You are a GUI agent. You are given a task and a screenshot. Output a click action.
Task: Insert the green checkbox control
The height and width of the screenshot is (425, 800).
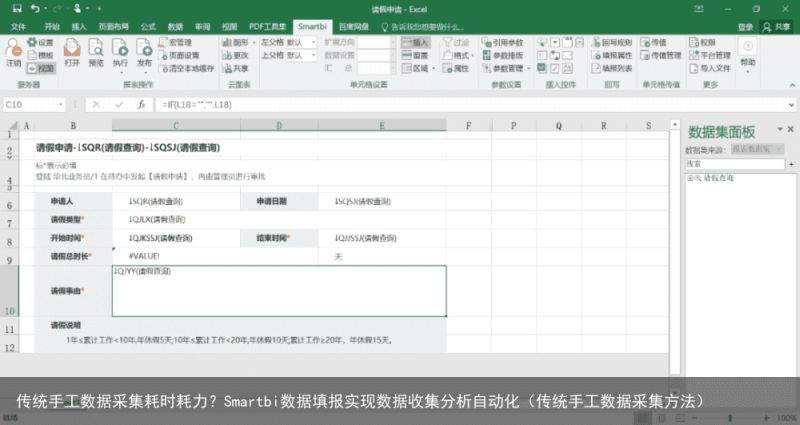tap(542, 67)
